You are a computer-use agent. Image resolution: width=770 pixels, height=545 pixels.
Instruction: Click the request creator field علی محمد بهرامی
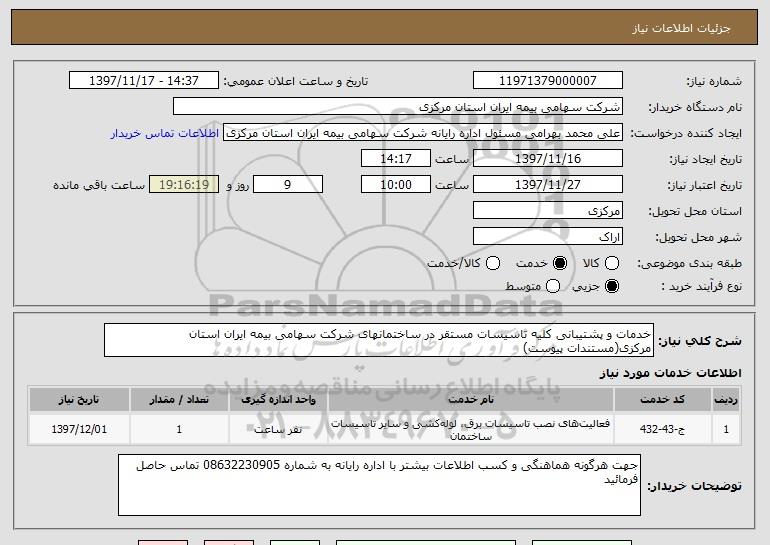[423, 133]
